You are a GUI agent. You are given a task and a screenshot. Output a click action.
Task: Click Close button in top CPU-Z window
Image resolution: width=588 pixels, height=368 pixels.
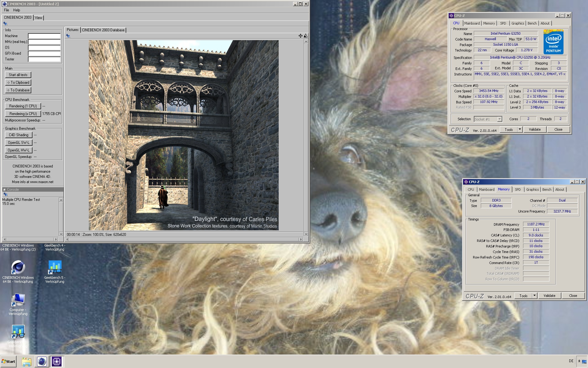pos(558,130)
